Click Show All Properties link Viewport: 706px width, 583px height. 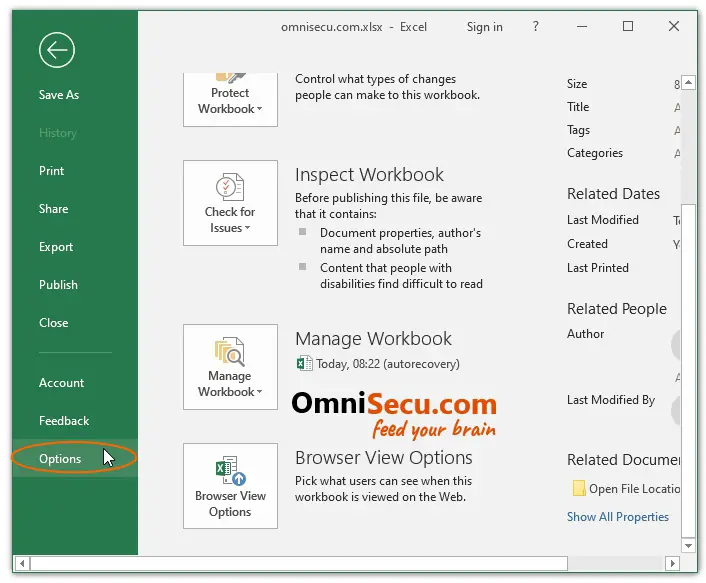pyautogui.click(x=618, y=517)
